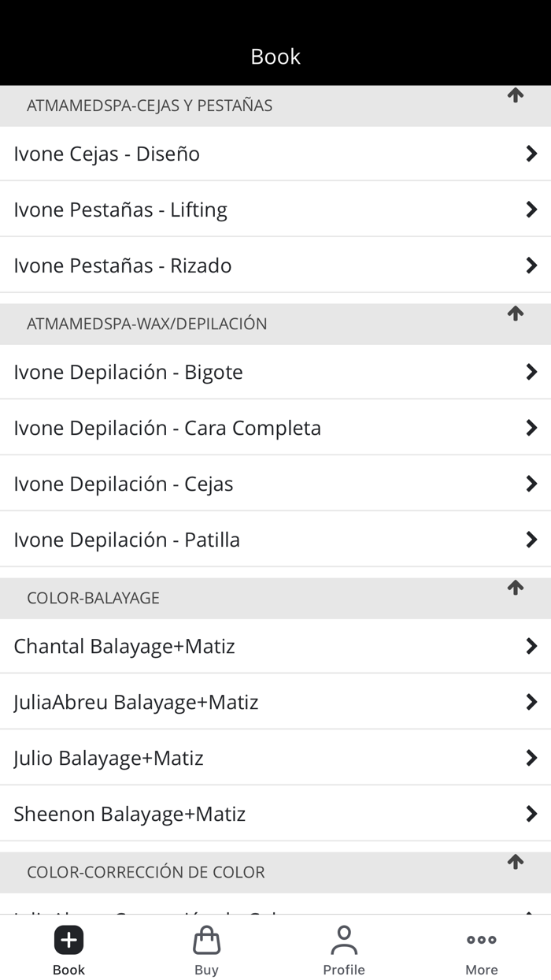Choose Ivone Depilación - Cara Completa
This screenshot has height=980, width=551.
(168, 428)
